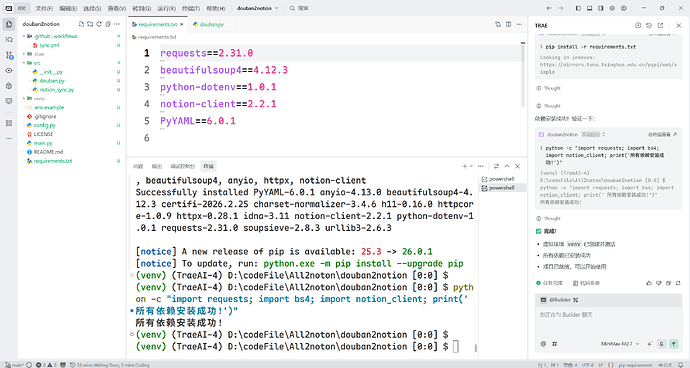Switch to the 输出 panel tab
Image resolution: width=690 pixels, height=368 pixels.
click(x=157, y=166)
